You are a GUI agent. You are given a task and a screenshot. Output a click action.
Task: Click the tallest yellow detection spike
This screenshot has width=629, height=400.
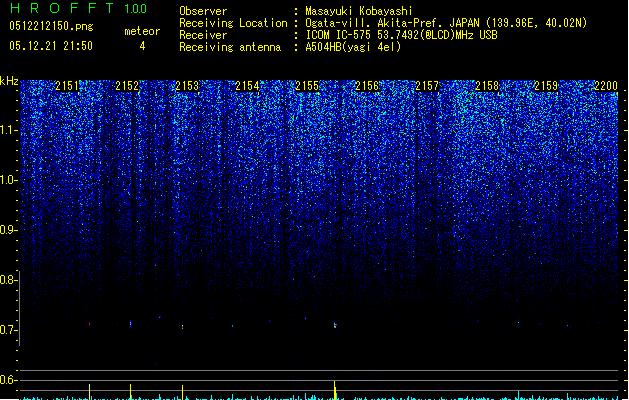point(335,390)
